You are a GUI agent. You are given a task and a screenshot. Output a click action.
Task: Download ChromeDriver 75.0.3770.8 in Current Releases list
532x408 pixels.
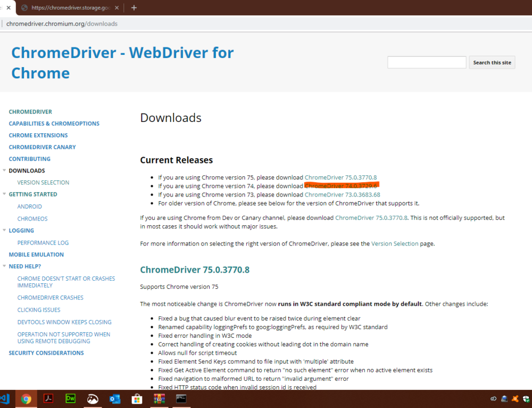pyautogui.click(x=340, y=177)
